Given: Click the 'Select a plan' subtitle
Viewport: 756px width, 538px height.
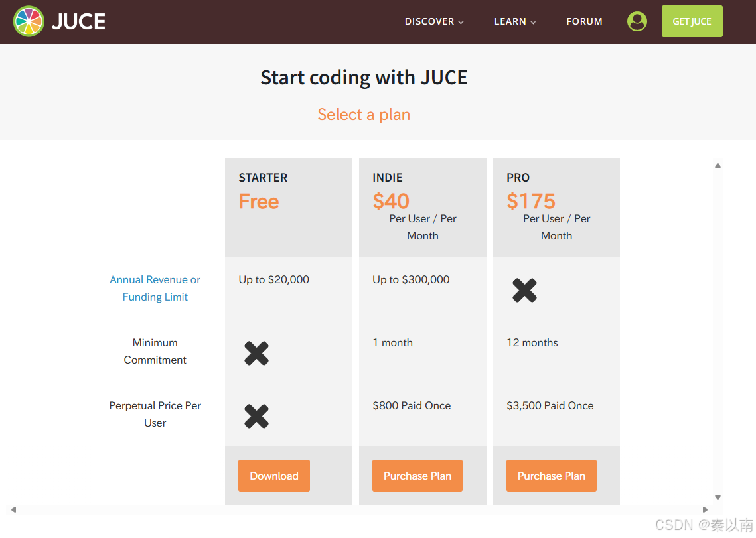Looking at the screenshot, I should [364, 115].
